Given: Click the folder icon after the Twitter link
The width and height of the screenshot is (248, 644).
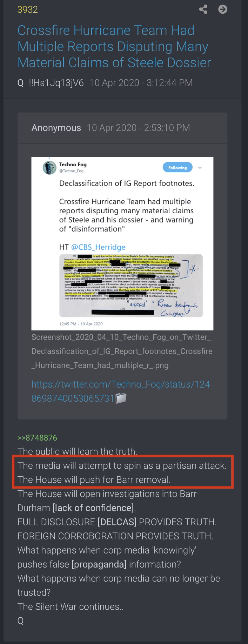Looking at the screenshot, I should click(x=121, y=398).
